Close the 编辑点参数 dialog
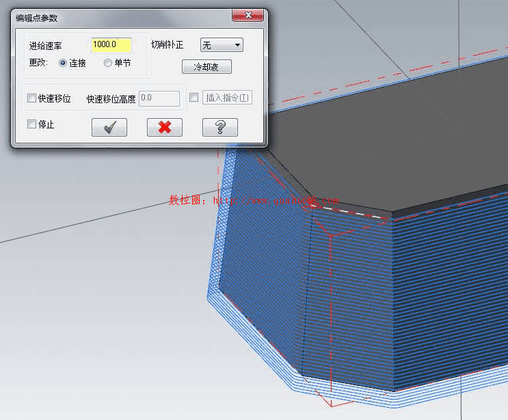 247,16
